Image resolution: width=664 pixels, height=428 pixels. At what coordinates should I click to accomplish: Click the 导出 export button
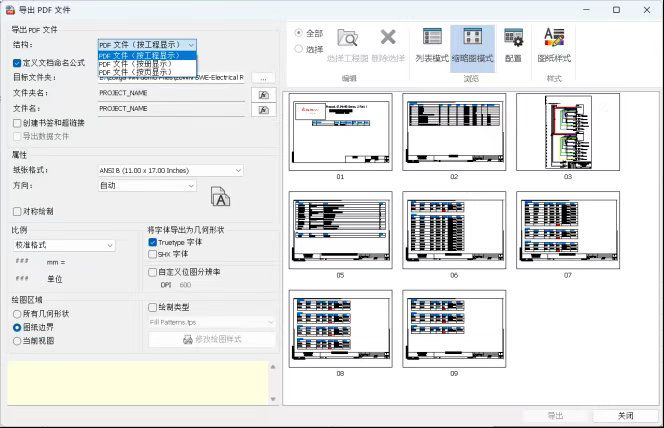tap(554, 416)
